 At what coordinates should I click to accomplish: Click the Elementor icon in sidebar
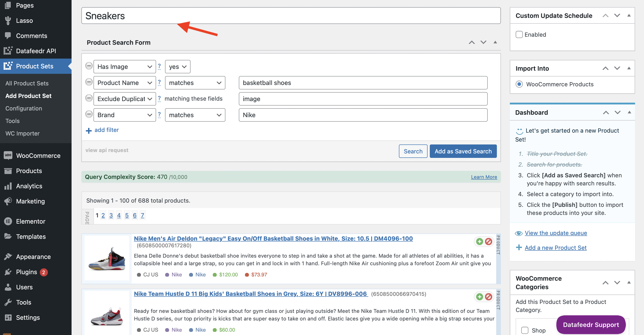point(8,221)
